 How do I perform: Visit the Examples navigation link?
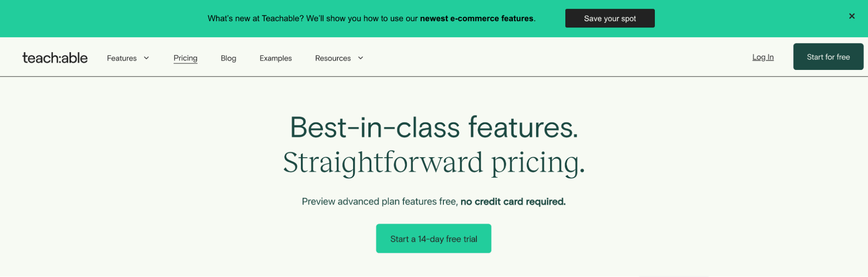pyautogui.click(x=276, y=58)
